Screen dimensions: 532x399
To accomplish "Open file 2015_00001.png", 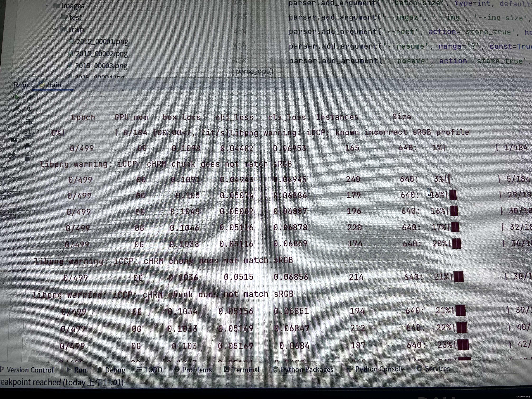I will point(102,41).
